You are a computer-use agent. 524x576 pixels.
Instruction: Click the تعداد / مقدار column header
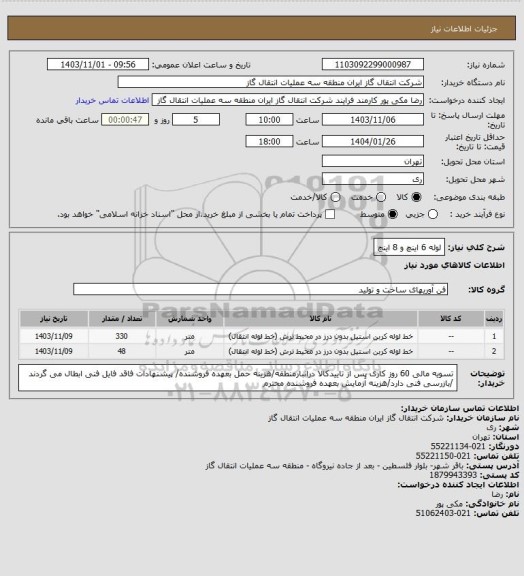[x=122, y=319]
